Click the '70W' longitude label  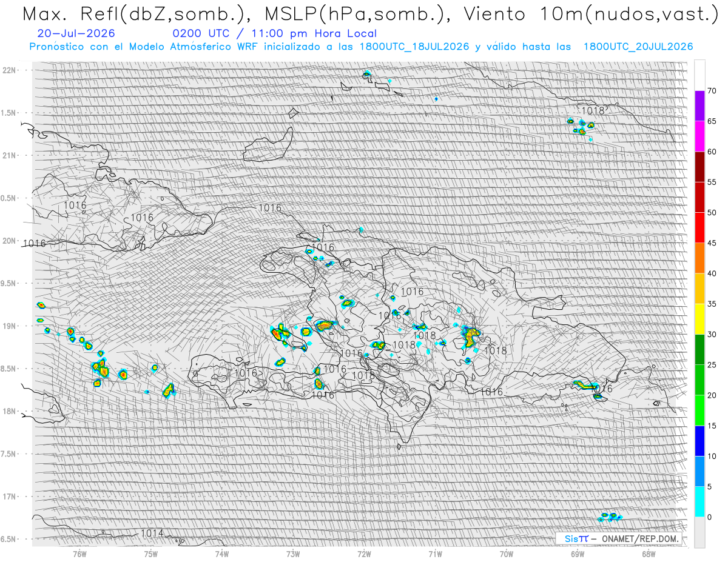coord(507,554)
